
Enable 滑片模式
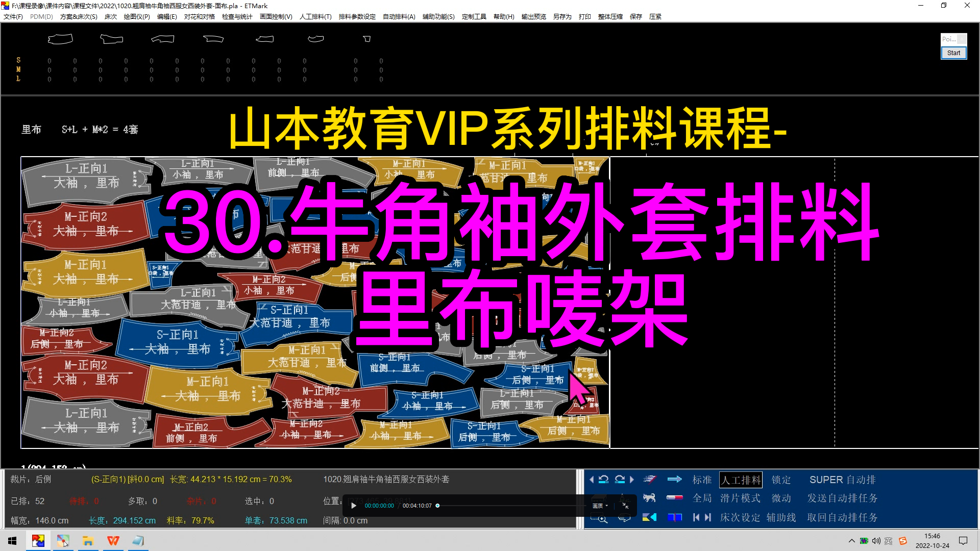click(x=741, y=498)
